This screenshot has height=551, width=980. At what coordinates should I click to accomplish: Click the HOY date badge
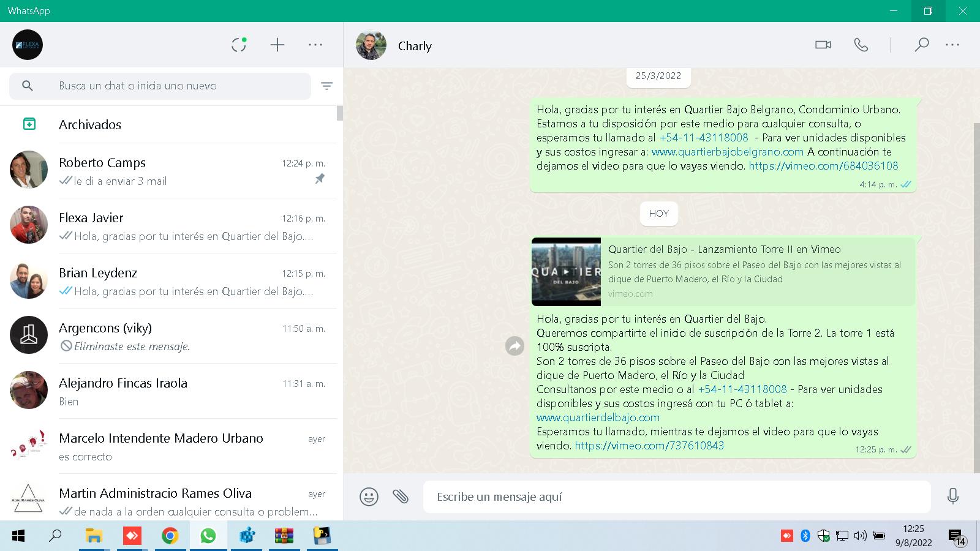658,214
